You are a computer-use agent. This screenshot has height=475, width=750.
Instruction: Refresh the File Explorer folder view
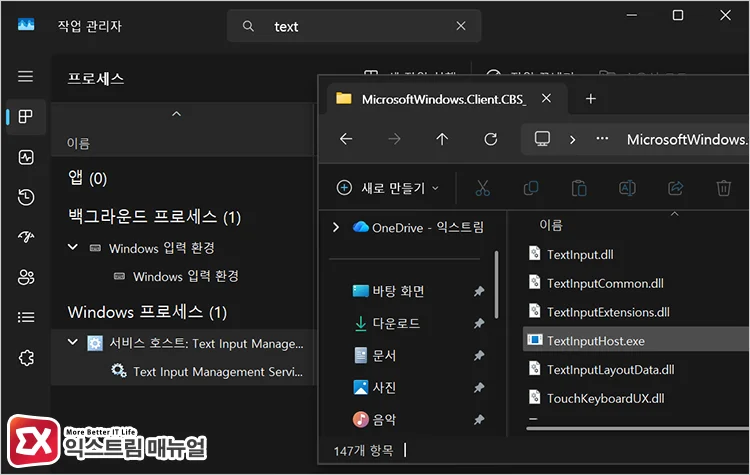point(490,139)
